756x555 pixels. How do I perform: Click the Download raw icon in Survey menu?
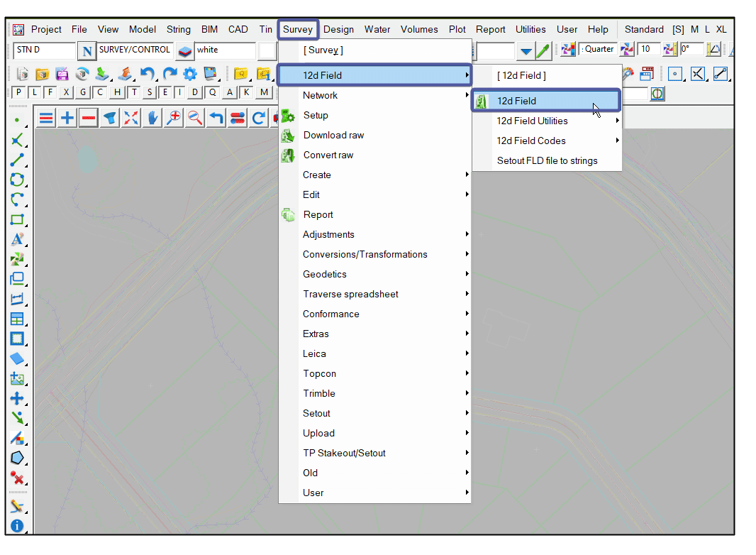288,136
